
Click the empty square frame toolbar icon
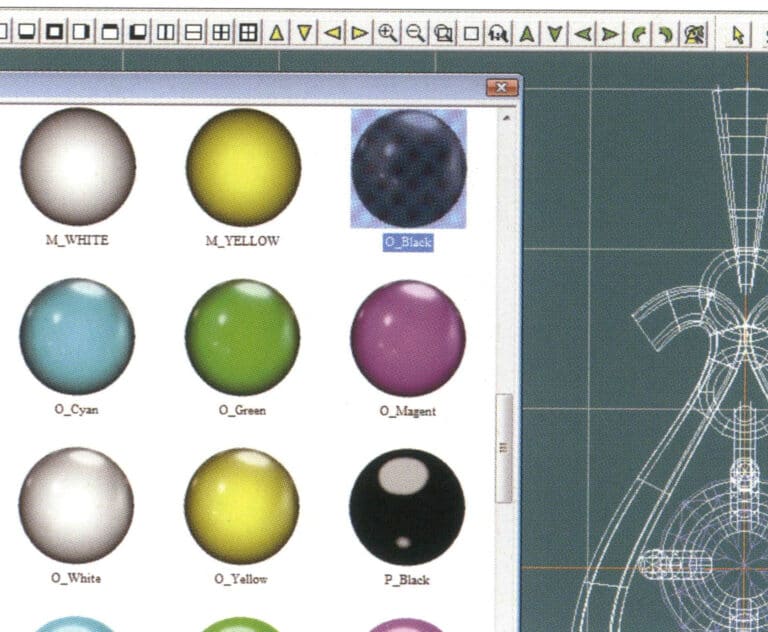[x=471, y=33]
